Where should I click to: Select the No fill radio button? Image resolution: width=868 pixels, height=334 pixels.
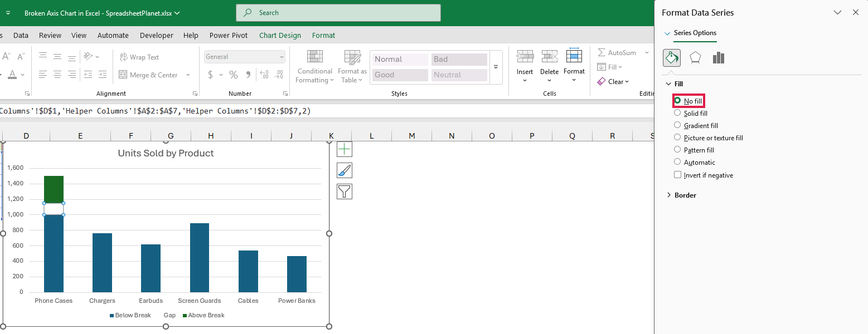coord(677,101)
